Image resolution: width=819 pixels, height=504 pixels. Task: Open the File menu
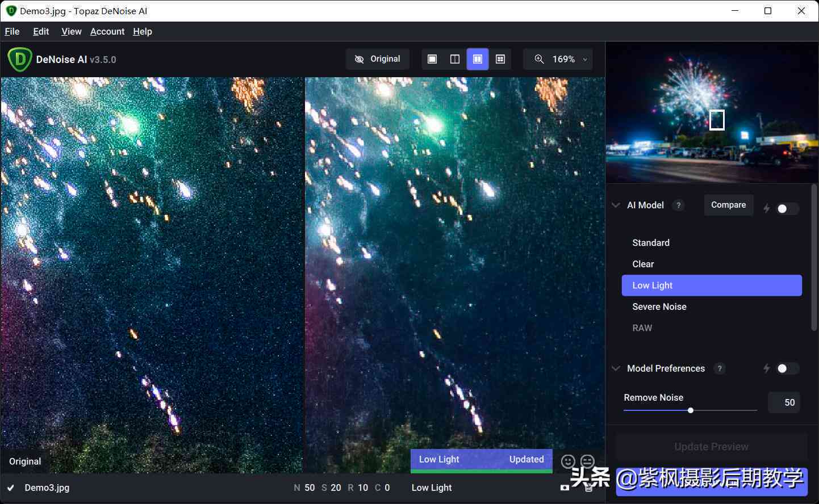click(12, 31)
